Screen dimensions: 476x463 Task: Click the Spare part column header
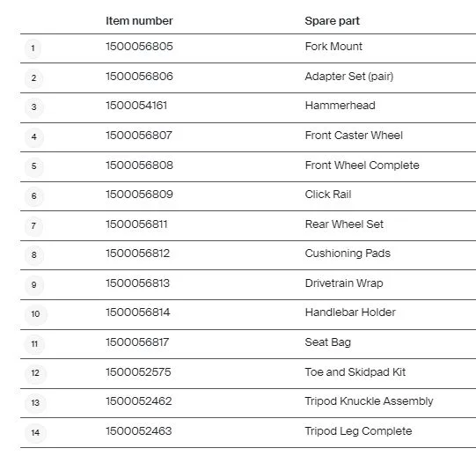pos(332,21)
